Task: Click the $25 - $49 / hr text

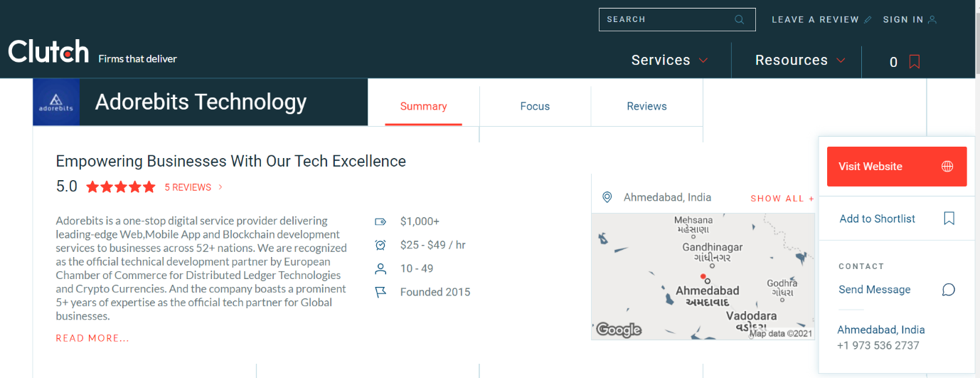Action: pyautogui.click(x=433, y=245)
